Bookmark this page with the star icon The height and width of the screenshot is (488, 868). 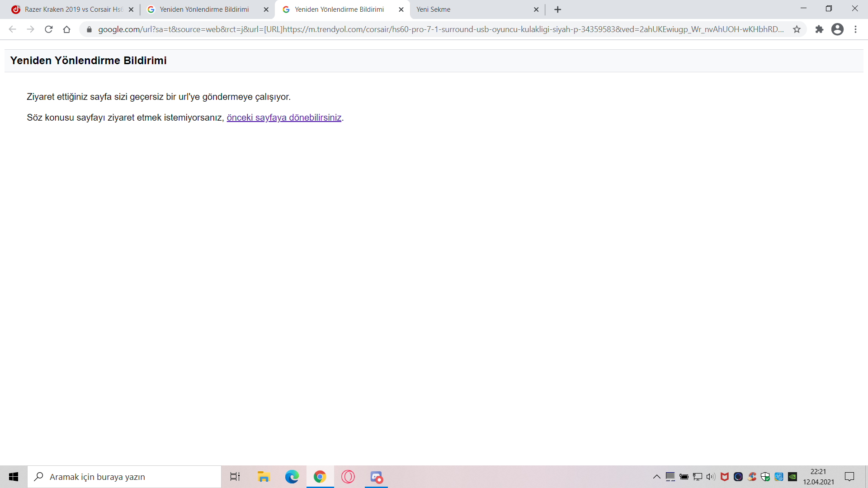coord(797,29)
